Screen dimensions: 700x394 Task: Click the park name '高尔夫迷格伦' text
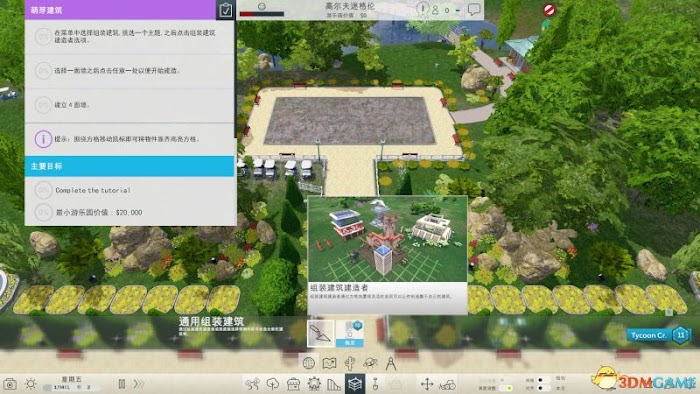click(350, 6)
